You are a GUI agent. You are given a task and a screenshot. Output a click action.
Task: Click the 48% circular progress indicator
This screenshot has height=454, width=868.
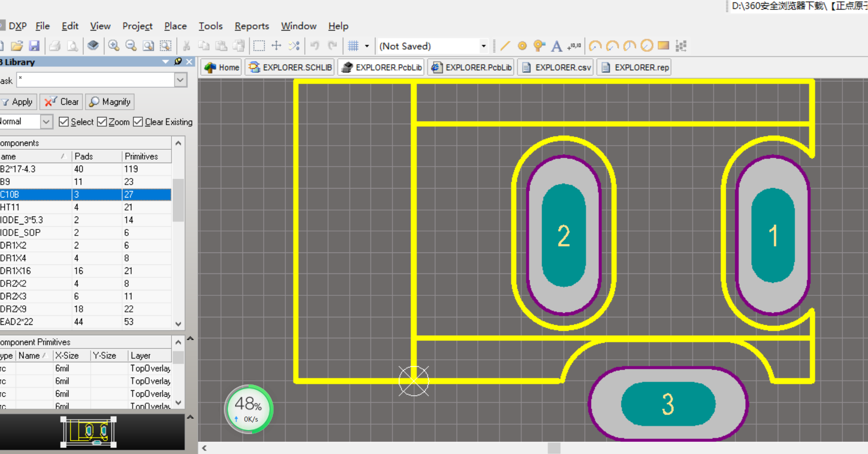click(249, 409)
